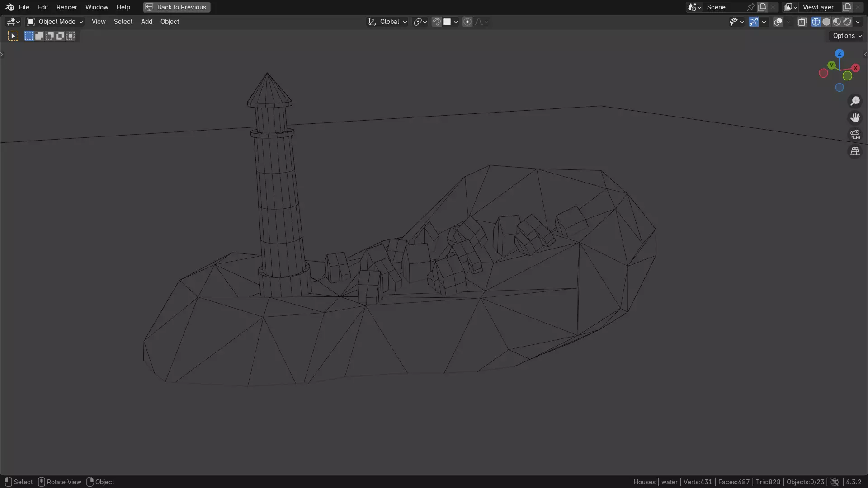This screenshot has width=868, height=488.
Task: Create a new scene with the copy icon
Action: [x=763, y=7]
